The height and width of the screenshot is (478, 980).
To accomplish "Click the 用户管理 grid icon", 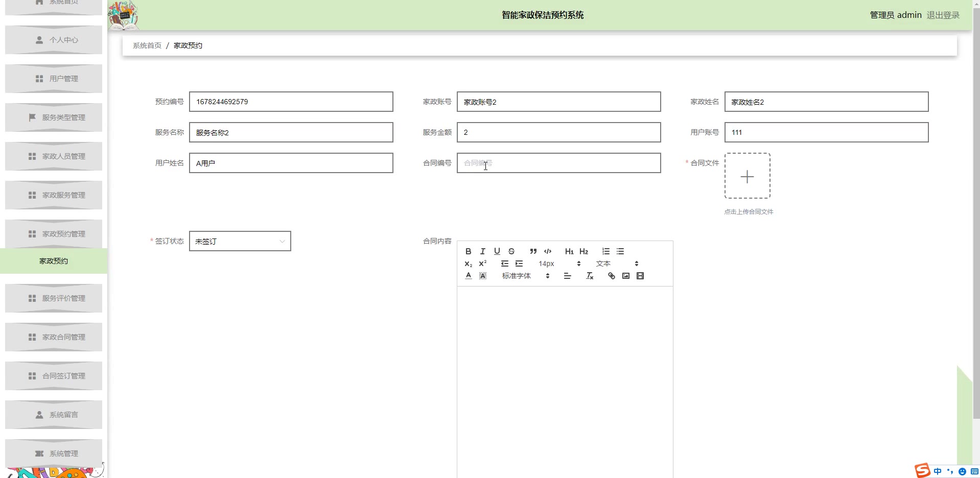I will [39, 79].
